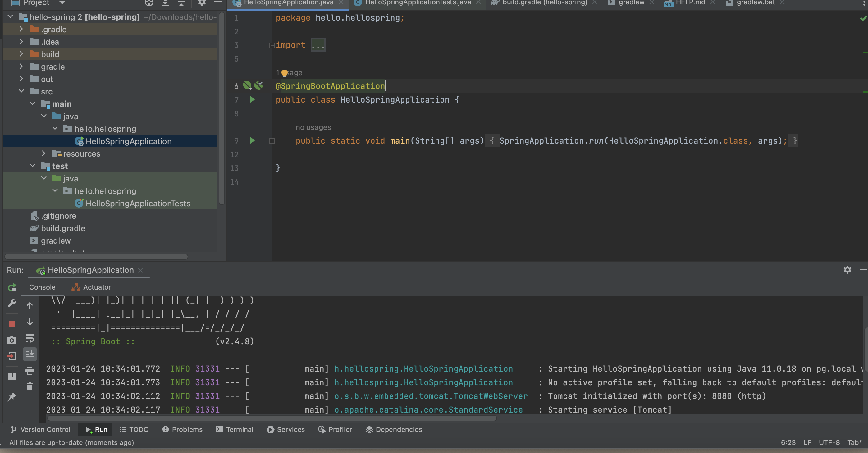Expand all in Project panel

(x=165, y=3)
